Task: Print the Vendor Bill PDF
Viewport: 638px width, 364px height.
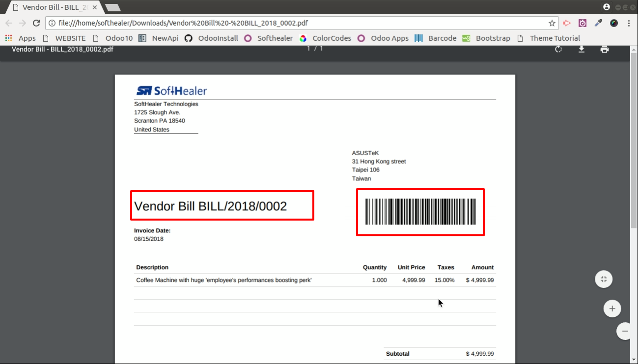Action: click(x=605, y=49)
